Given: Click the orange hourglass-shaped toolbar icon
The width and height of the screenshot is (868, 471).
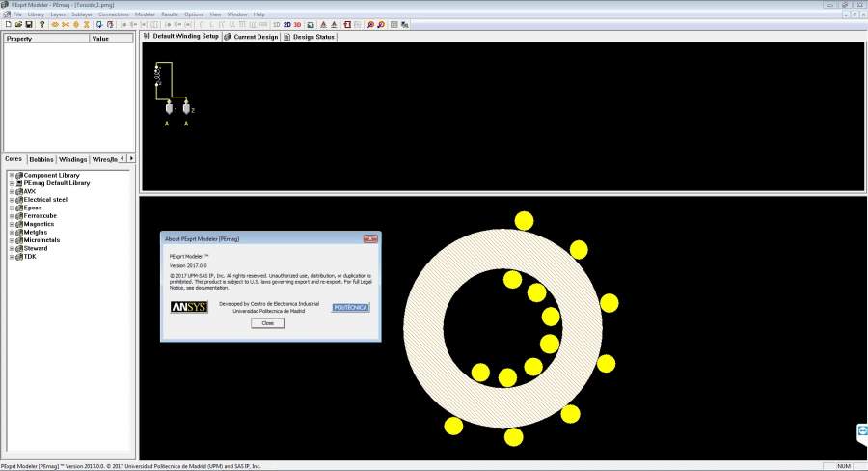Looking at the screenshot, I should [87, 25].
